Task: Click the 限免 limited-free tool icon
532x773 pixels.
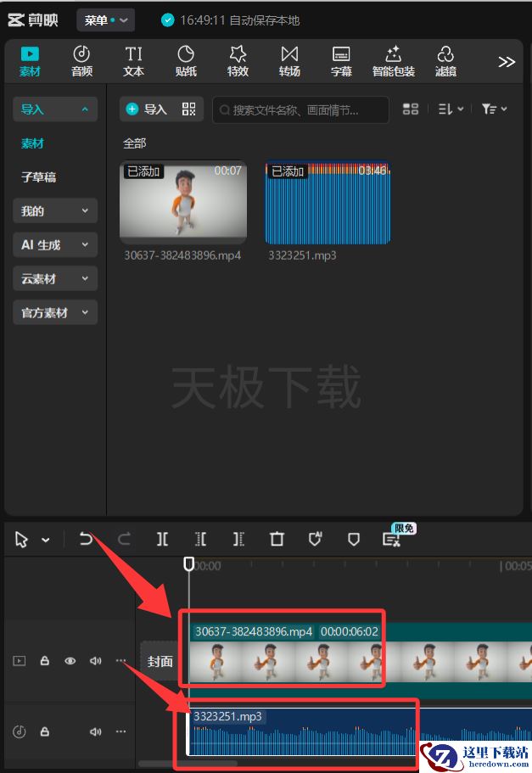Action: click(393, 539)
